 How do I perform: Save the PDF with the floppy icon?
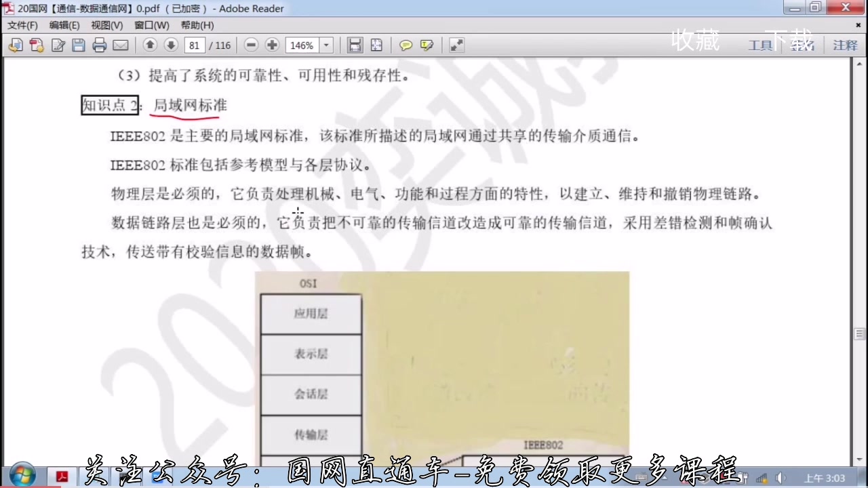79,45
